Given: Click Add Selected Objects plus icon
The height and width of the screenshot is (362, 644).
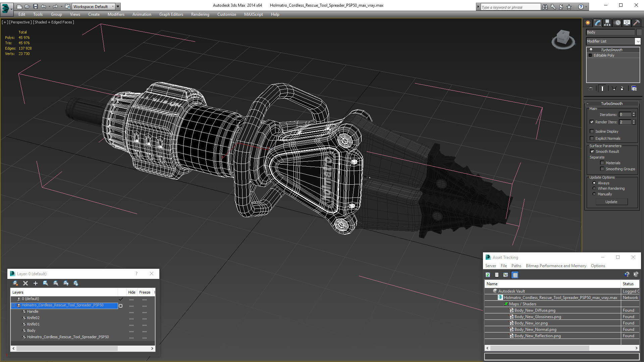Looking at the screenshot, I should pyautogui.click(x=35, y=283).
